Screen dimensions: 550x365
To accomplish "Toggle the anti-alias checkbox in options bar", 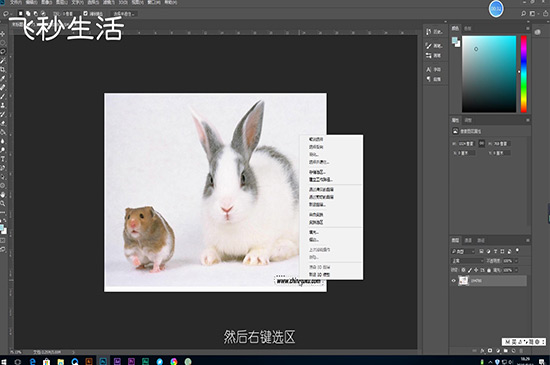I will pyautogui.click(x=85, y=14).
